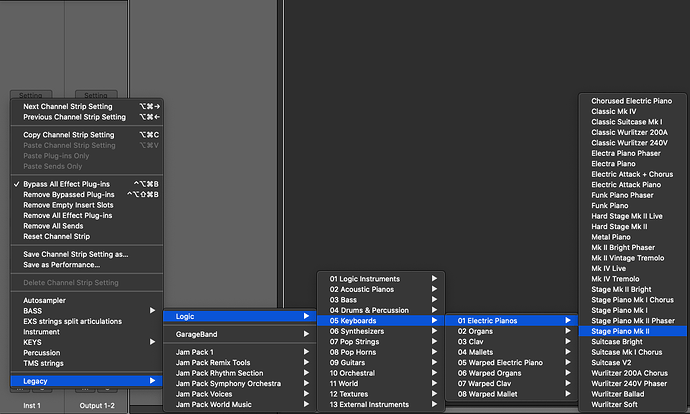The width and height of the screenshot is (690, 414).
Task: Open 10 Orchestral category
Action: coord(381,373)
